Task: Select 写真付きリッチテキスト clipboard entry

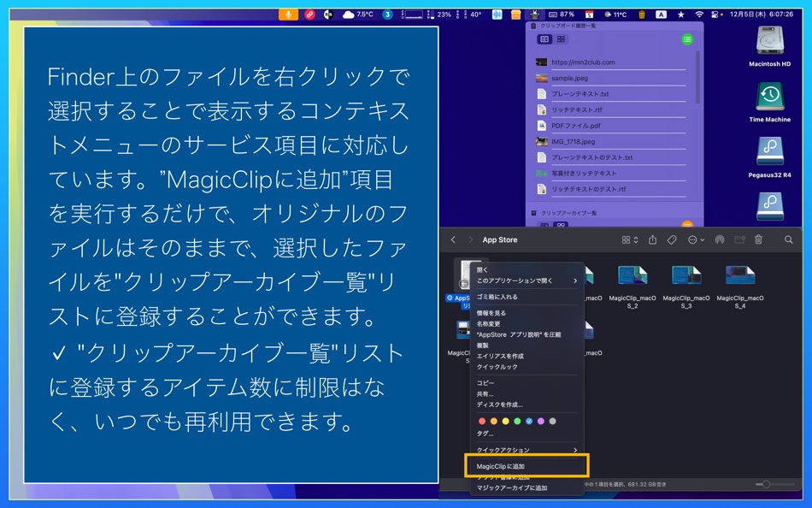Action: click(611, 173)
